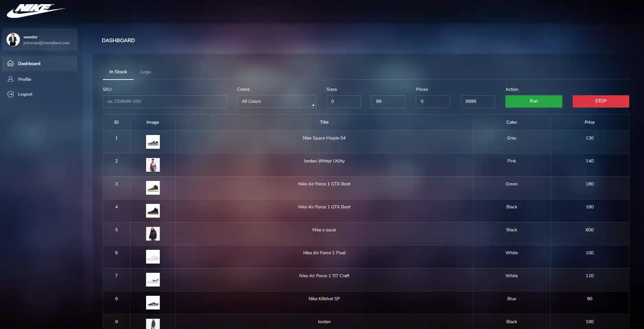Select the title Jordan Winter Utility
The width and height of the screenshot is (644, 329).
click(x=324, y=161)
